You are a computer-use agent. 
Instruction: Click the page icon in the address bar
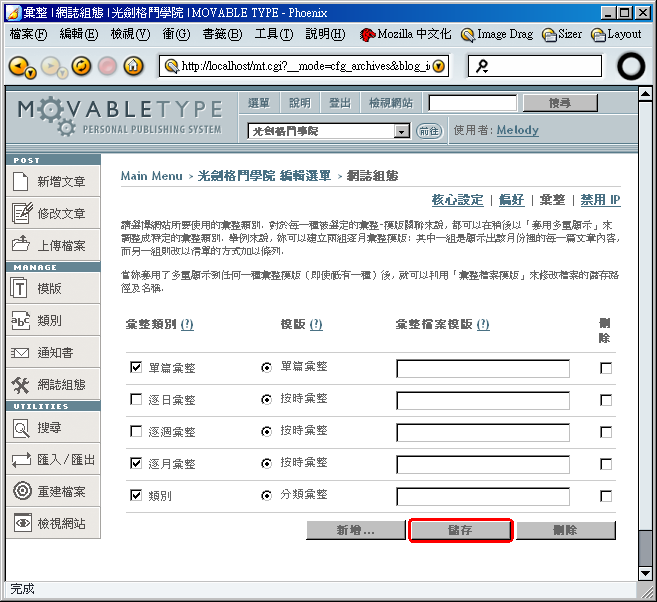[x=171, y=66]
